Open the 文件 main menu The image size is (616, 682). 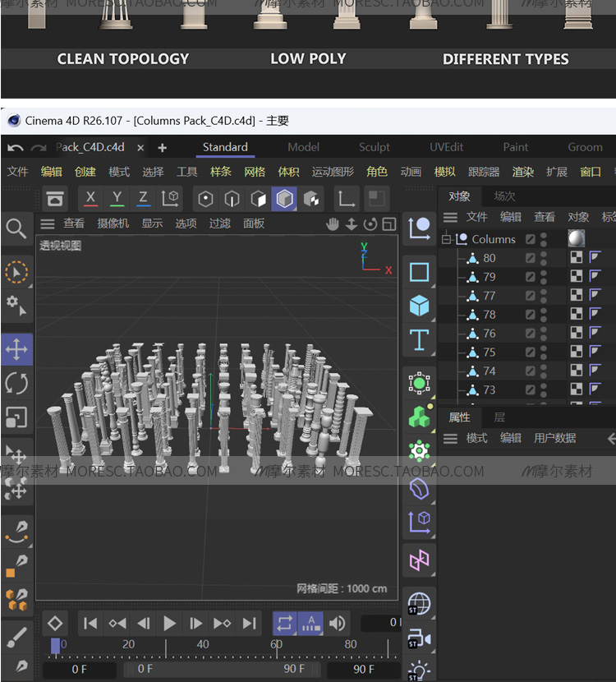[x=18, y=172]
